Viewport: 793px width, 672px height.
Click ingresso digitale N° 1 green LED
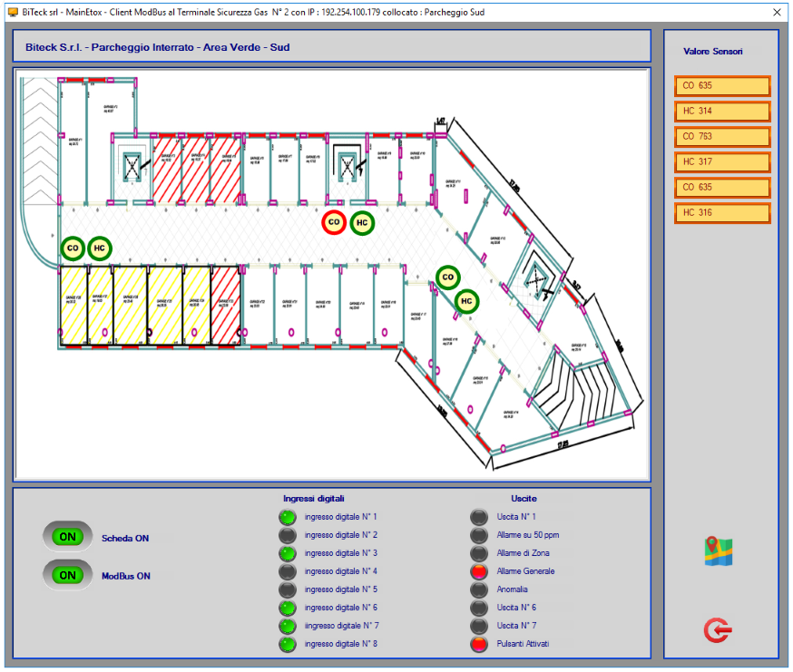pos(288,517)
